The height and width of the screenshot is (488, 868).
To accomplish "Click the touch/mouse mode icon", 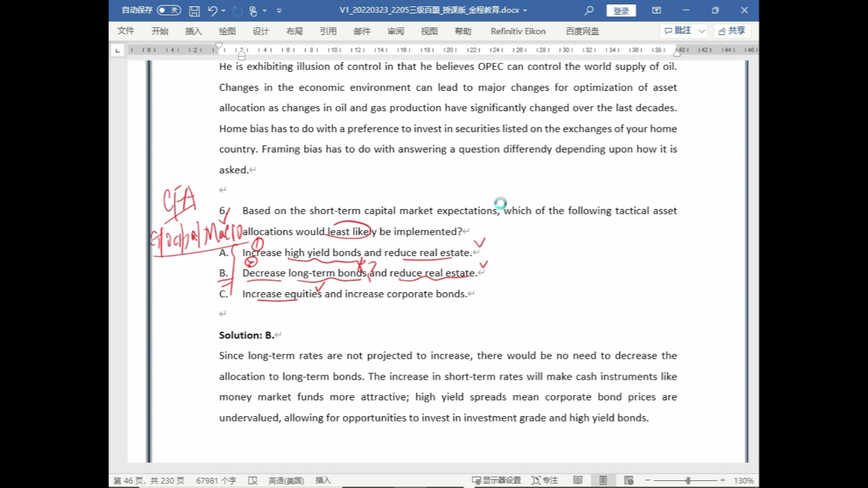I will click(x=254, y=10).
